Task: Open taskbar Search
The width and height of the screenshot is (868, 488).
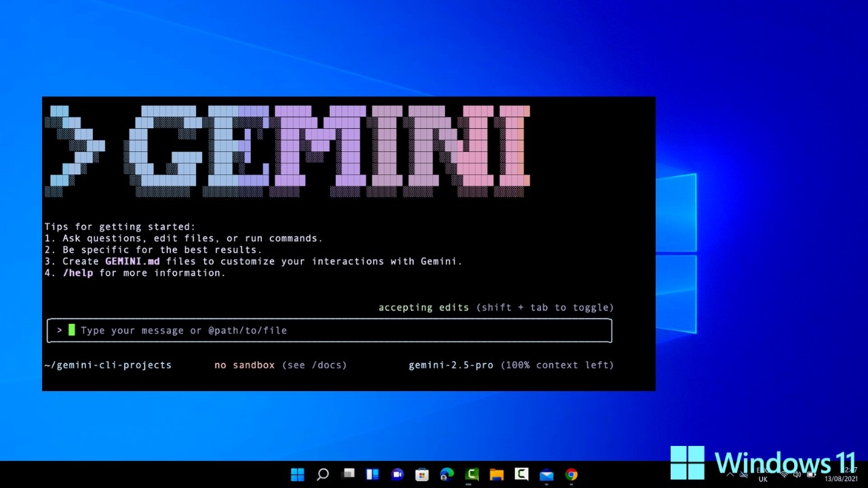Action: (323, 474)
